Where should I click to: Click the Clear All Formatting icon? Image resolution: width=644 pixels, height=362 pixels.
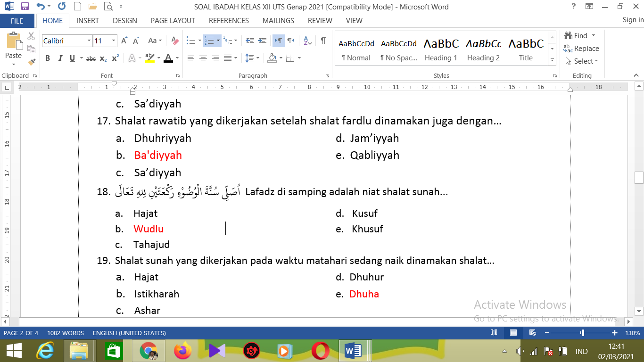coord(175,41)
